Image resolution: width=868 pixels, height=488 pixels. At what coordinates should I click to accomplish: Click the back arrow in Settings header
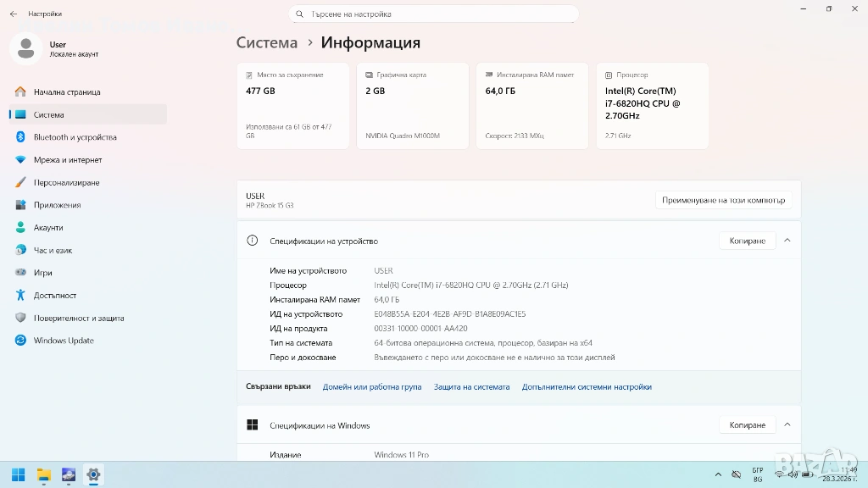click(x=14, y=14)
